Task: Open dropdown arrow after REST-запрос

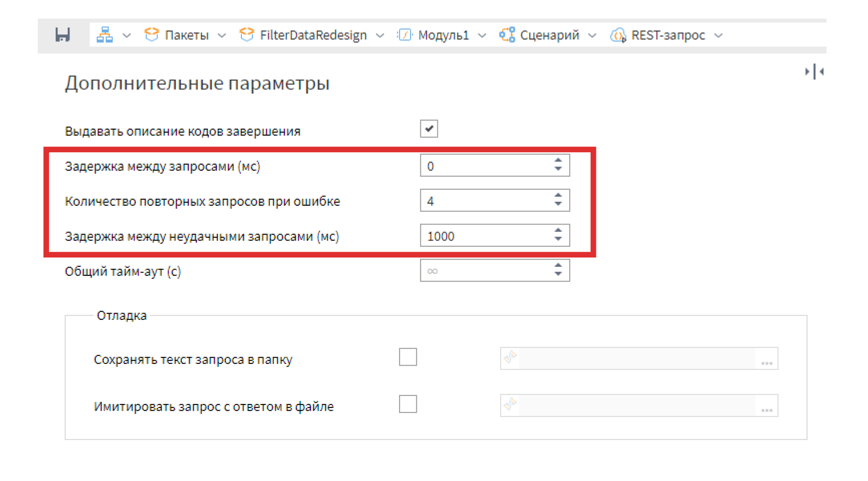Action: [718, 36]
